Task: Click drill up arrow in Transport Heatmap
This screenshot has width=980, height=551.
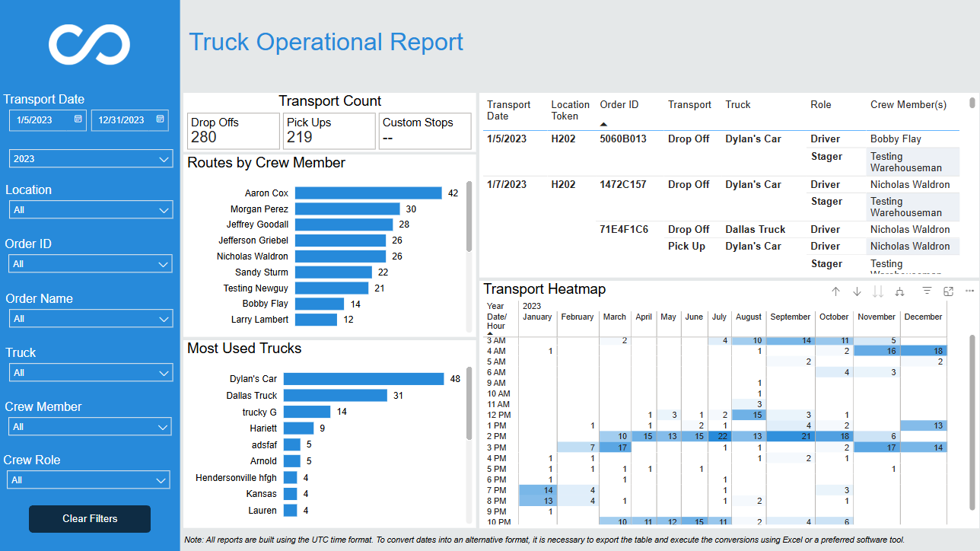Action: pyautogui.click(x=835, y=291)
